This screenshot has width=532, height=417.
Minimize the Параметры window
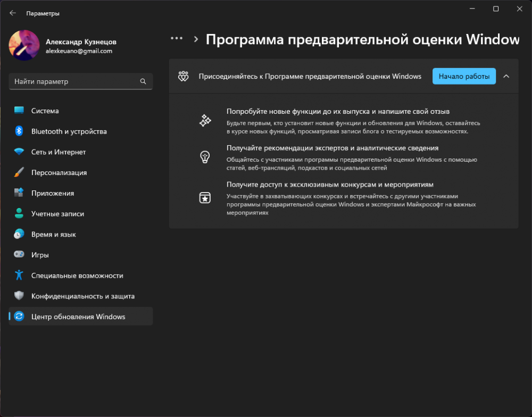click(x=472, y=9)
